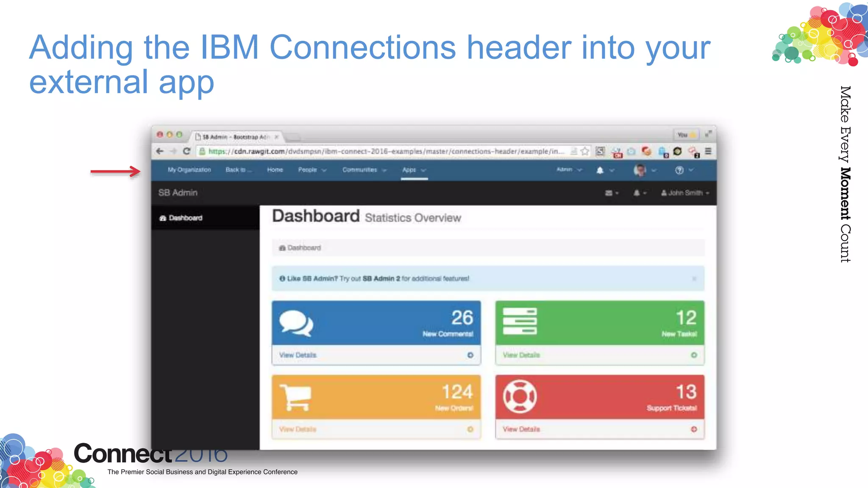Click arrow circle on New Comments View Details
Screen dimensions: 868x488
click(470, 355)
